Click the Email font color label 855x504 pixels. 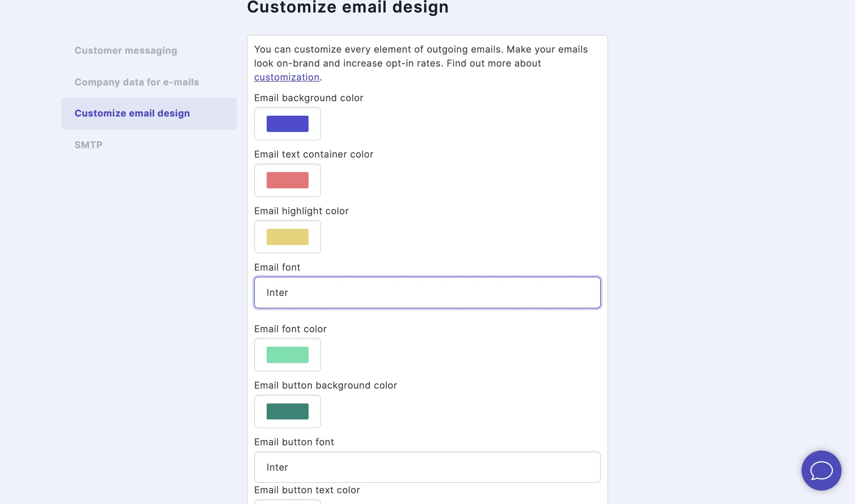click(290, 329)
